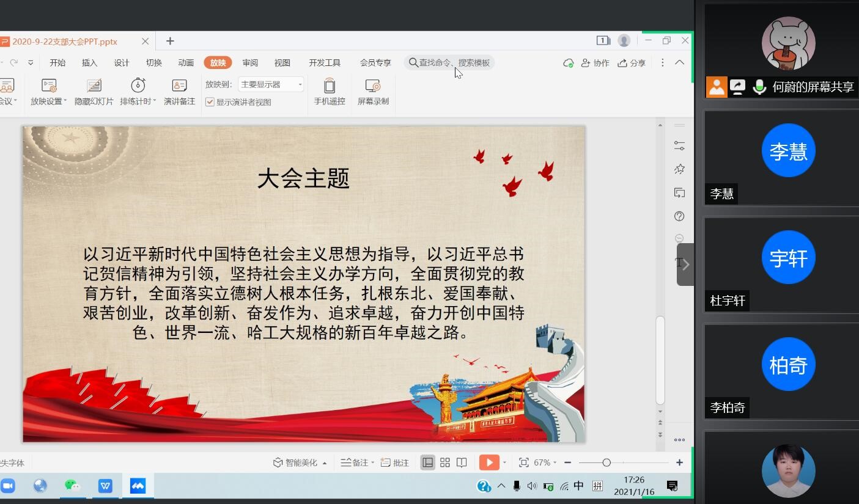Select the 开发工具 menu tab
The height and width of the screenshot is (504, 859).
pos(324,62)
